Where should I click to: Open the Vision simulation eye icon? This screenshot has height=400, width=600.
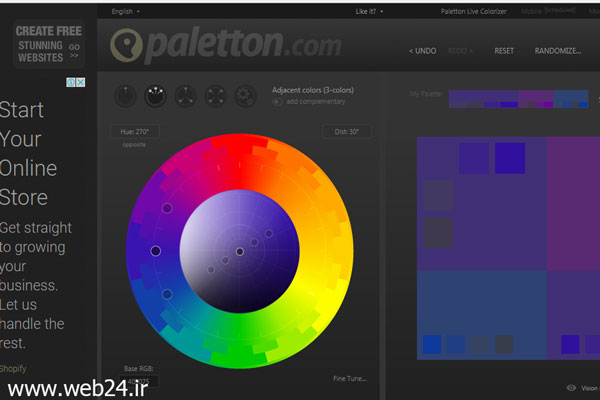click(x=571, y=388)
